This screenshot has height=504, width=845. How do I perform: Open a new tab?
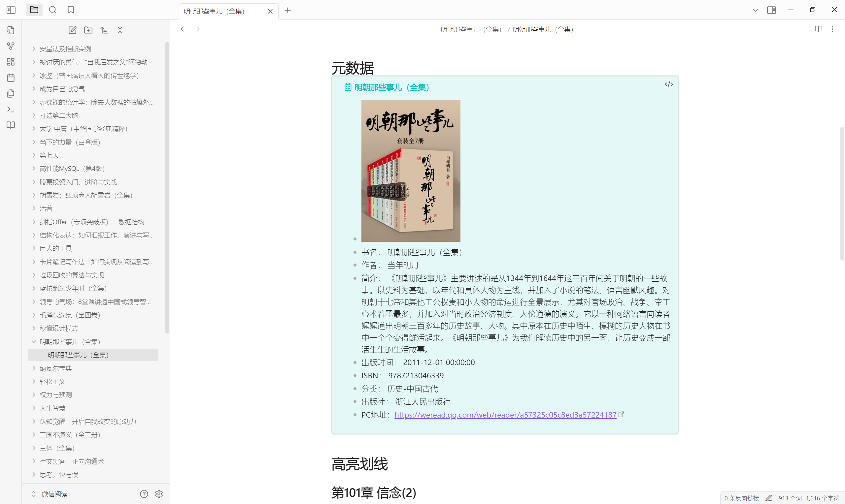tap(287, 11)
